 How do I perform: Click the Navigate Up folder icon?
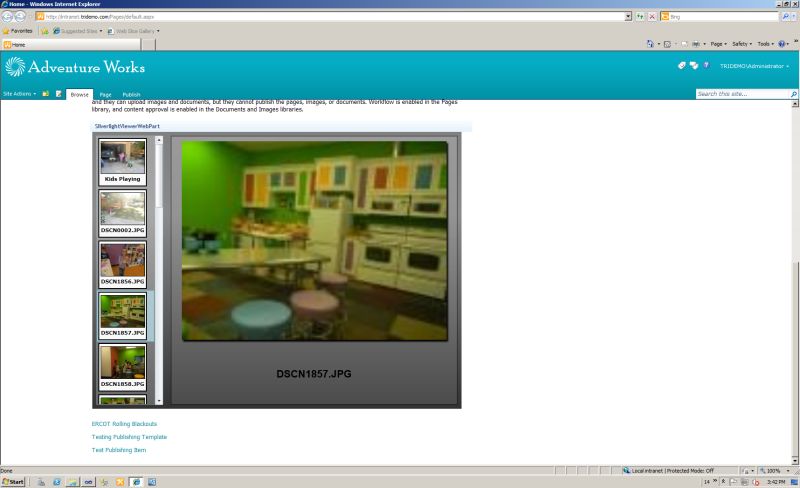tap(45, 94)
